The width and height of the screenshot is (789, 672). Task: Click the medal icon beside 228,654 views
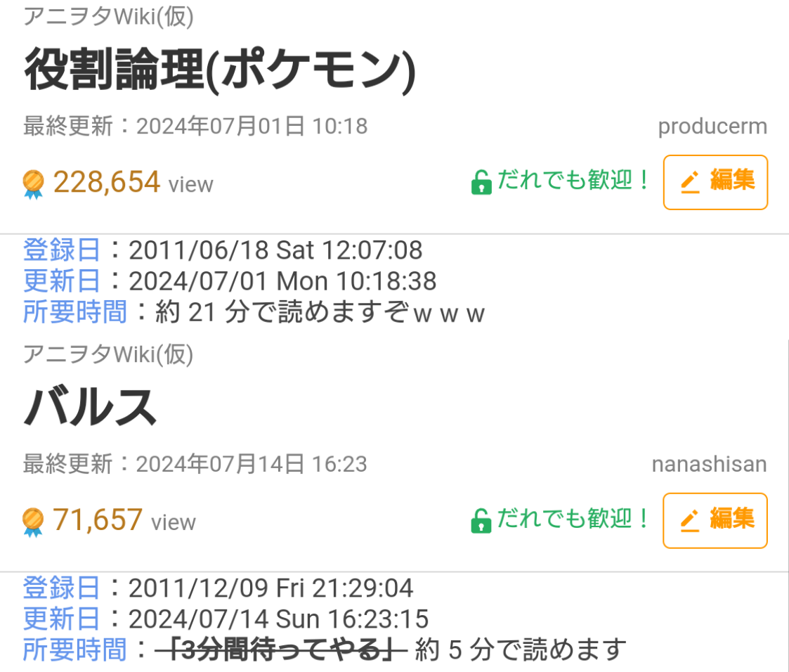tap(33, 184)
